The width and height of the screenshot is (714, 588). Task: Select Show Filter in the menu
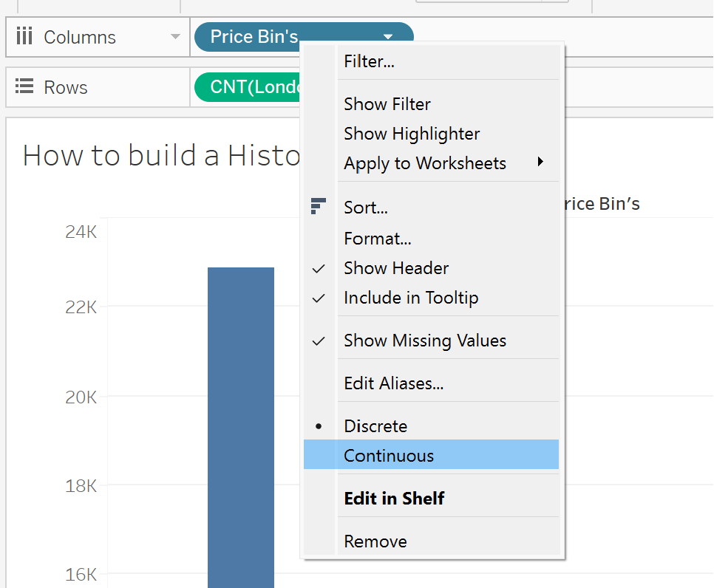(387, 104)
